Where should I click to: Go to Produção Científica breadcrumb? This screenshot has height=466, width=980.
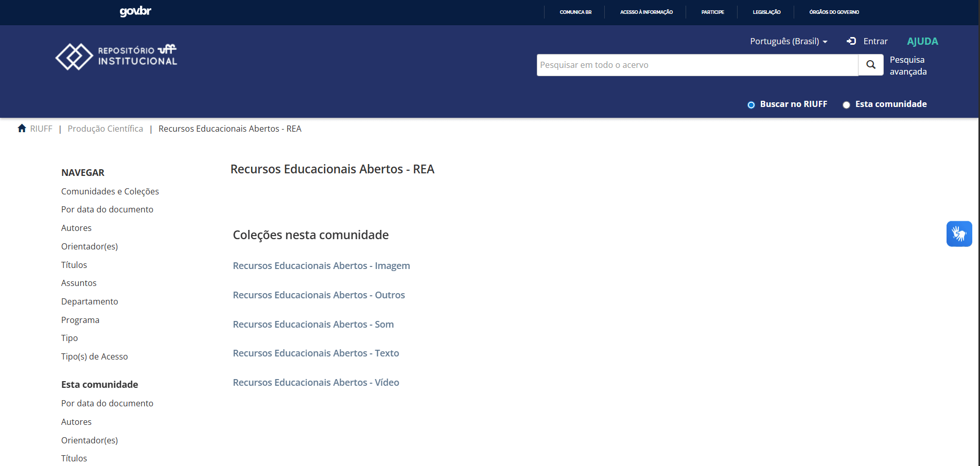105,129
